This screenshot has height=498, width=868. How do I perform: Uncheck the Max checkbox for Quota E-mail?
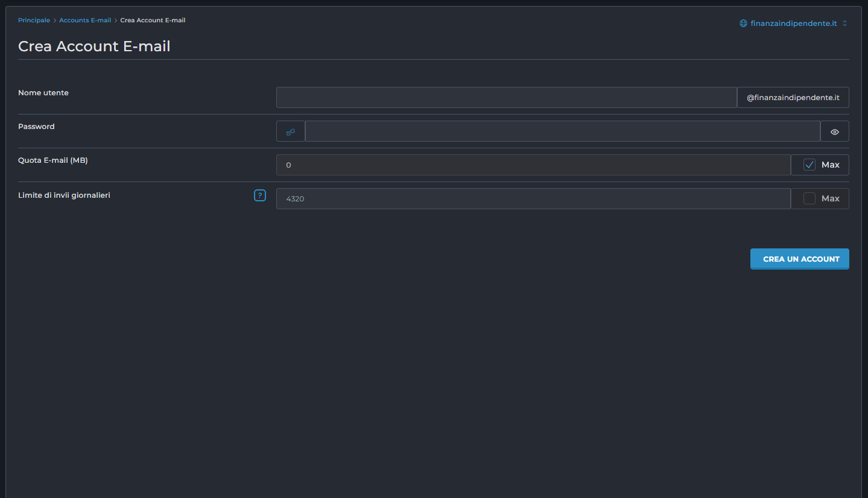pyautogui.click(x=809, y=165)
